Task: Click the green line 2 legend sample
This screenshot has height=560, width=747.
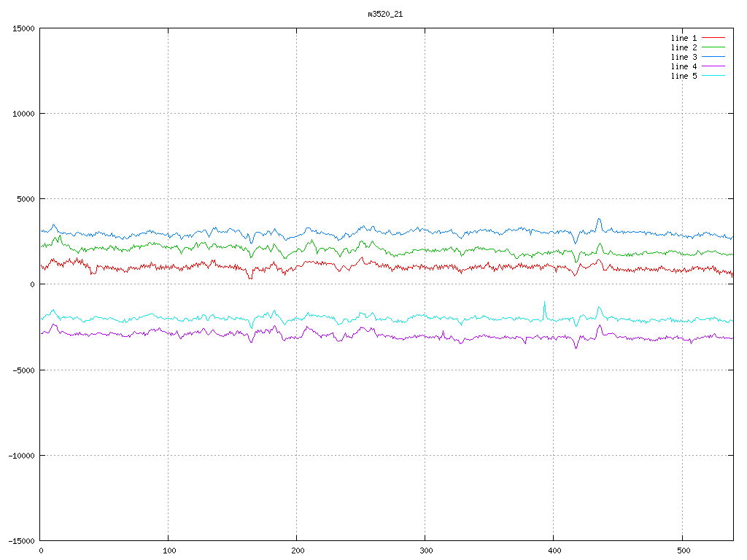Action: [x=713, y=47]
